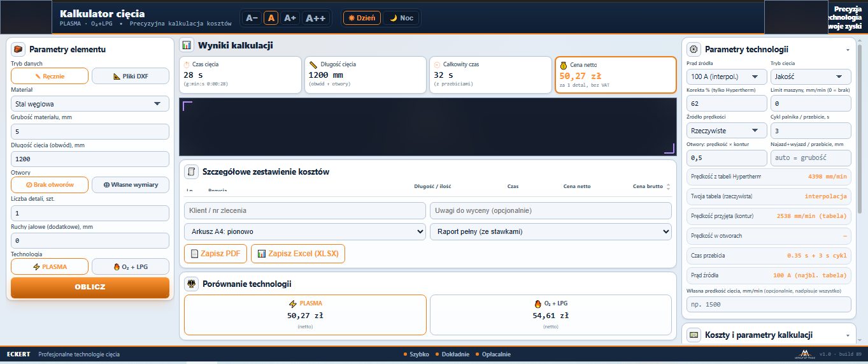This screenshot has width=868, height=364.
Task: Click the clock icon beside Całkowity czas
Action: 437,64
